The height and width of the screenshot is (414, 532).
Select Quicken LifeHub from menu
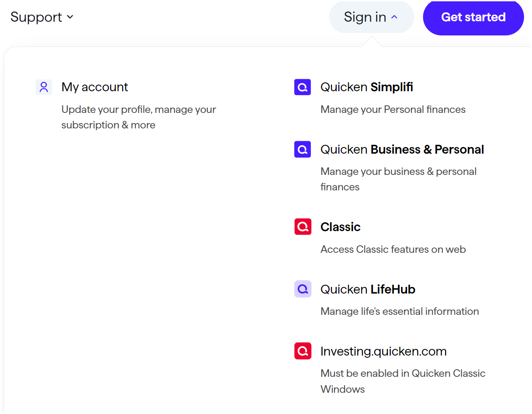coord(368,289)
